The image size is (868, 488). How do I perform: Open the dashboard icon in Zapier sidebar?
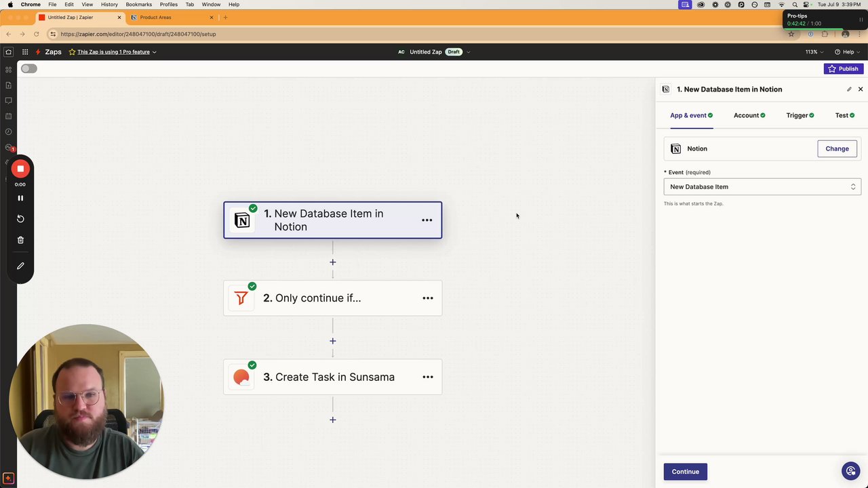click(8, 70)
